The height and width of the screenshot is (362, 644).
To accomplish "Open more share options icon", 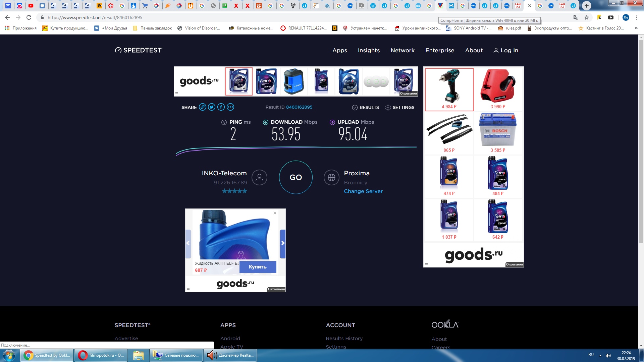I will coord(230,107).
